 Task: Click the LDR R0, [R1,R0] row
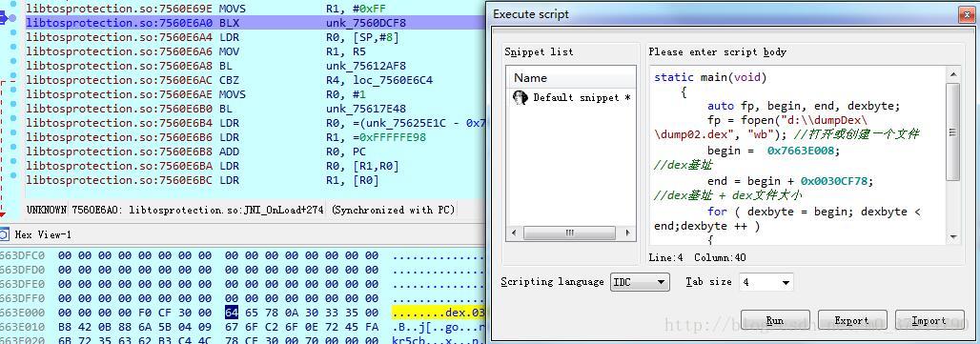pos(255,166)
